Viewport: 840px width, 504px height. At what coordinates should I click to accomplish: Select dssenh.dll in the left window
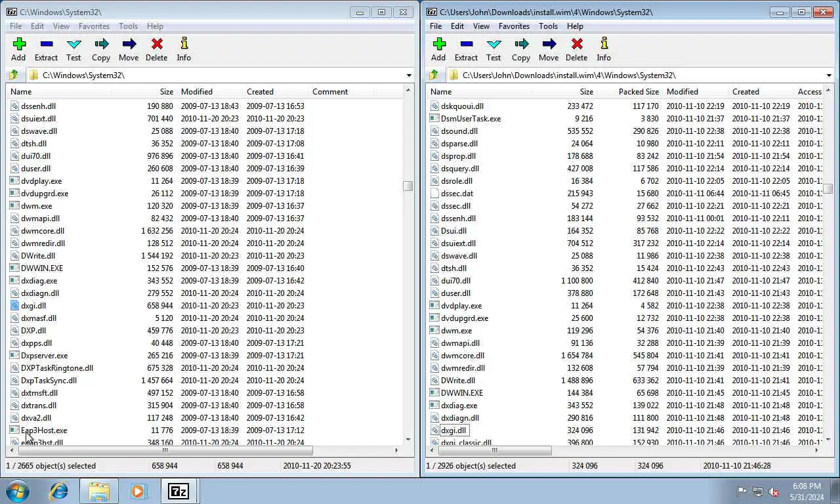click(x=38, y=106)
